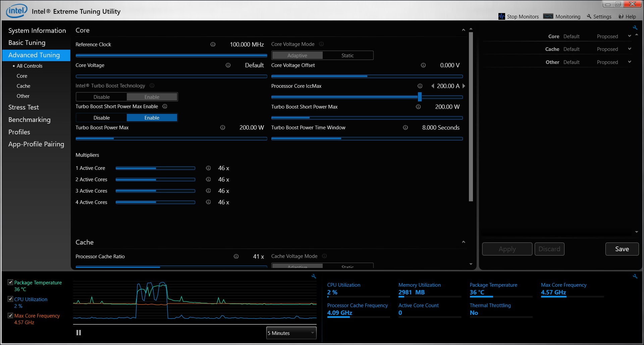Image resolution: width=644 pixels, height=345 pixels.
Task: Click the Intel logo
Action: point(16,11)
